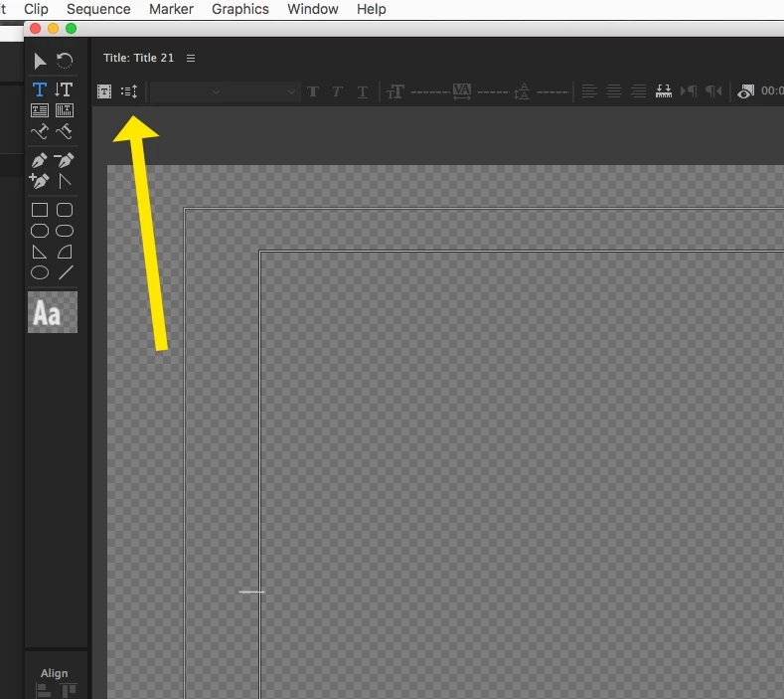784x699 pixels.
Task: Click the background video timecode
Action: point(772,90)
